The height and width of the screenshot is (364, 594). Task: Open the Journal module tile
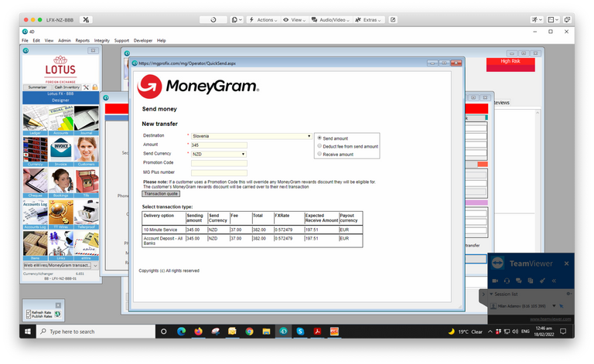pyautogui.click(x=87, y=121)
